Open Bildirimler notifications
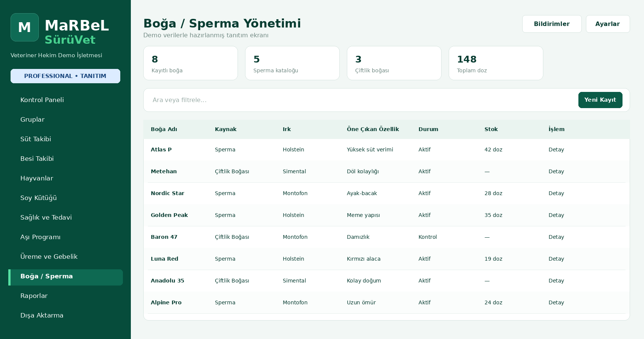Viewport: 644px width, 339px height. pos(552,24)
